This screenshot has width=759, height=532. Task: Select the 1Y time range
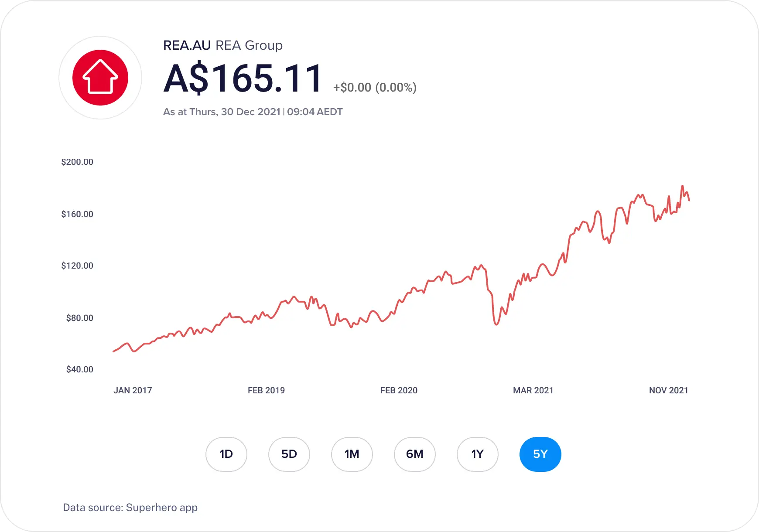pos(478,454)
